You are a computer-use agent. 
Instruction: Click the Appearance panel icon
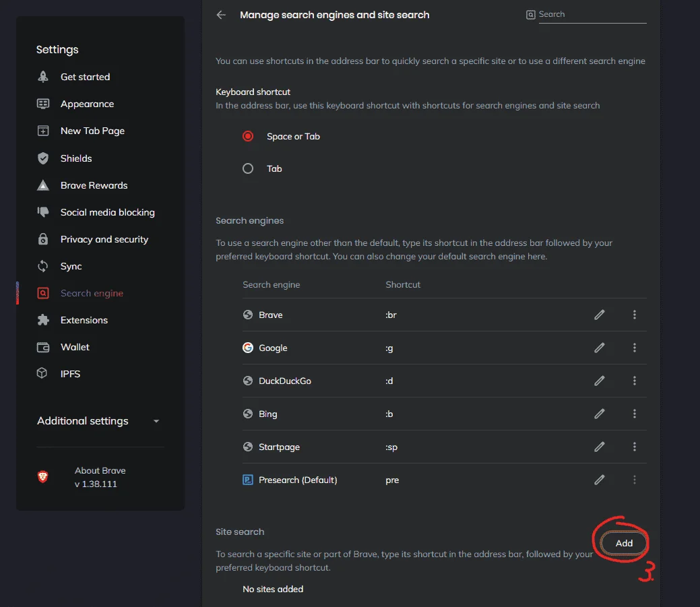(x=43, y=104)
